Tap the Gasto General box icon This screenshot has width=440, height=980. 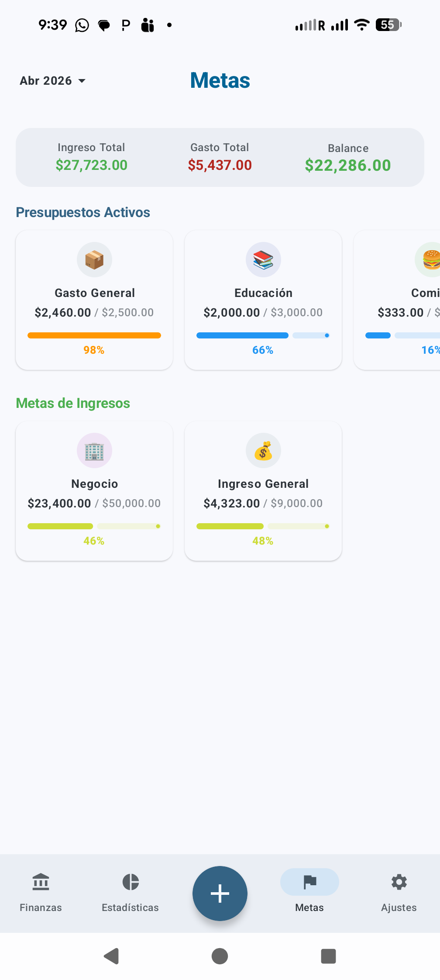click(94, 260)
